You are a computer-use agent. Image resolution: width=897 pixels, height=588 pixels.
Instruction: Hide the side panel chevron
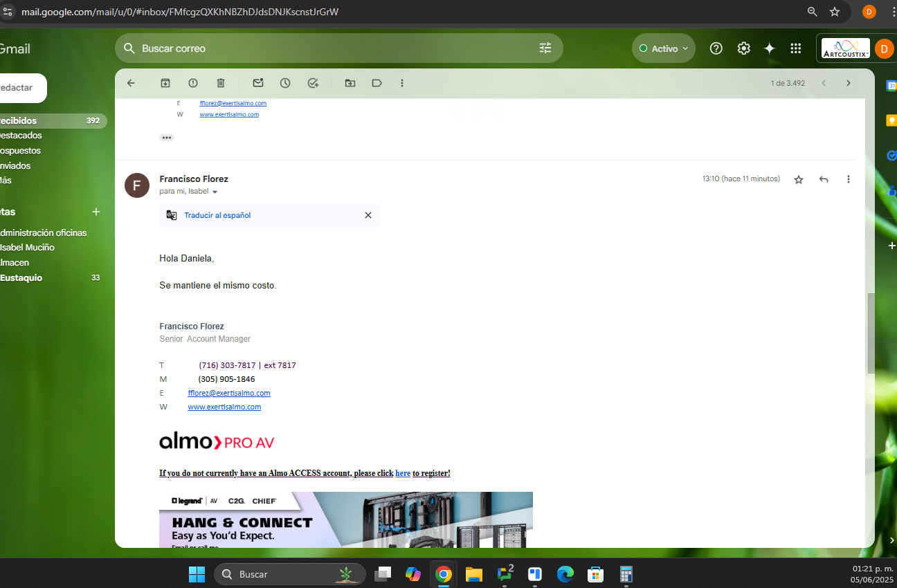pyautogui.click(x=891, y=540)
